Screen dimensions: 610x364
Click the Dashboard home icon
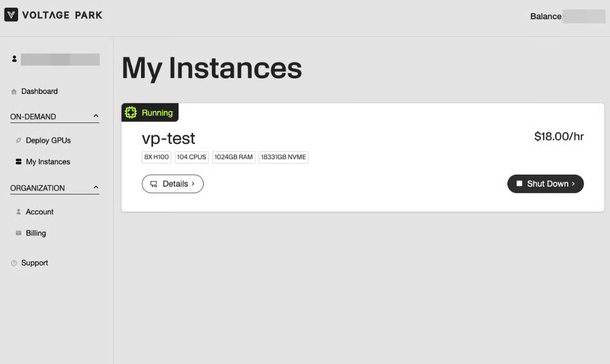click(x=14, y=92)
